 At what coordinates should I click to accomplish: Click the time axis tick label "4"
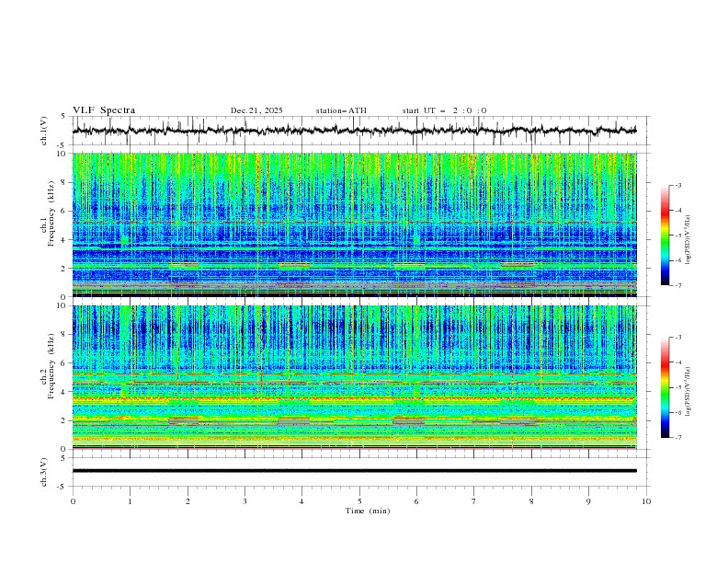tap(301, 501)
